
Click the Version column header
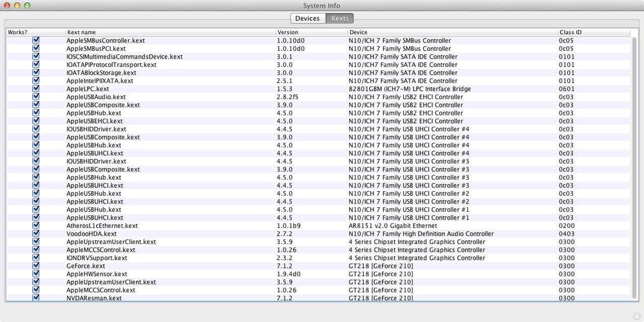pos(310,32)
